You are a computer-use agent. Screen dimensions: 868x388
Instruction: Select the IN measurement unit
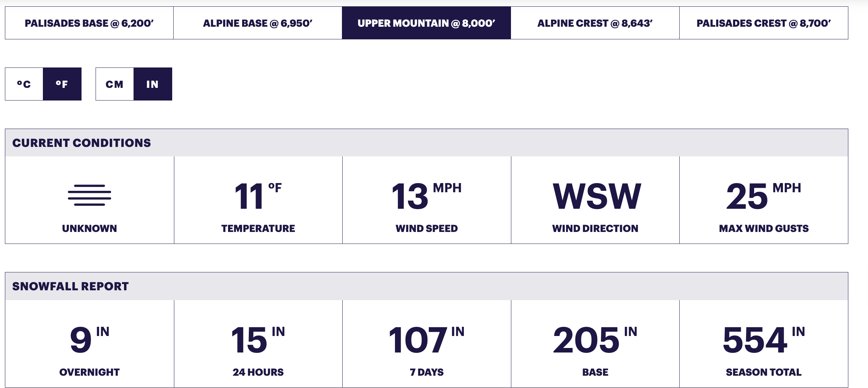[153, 84]
